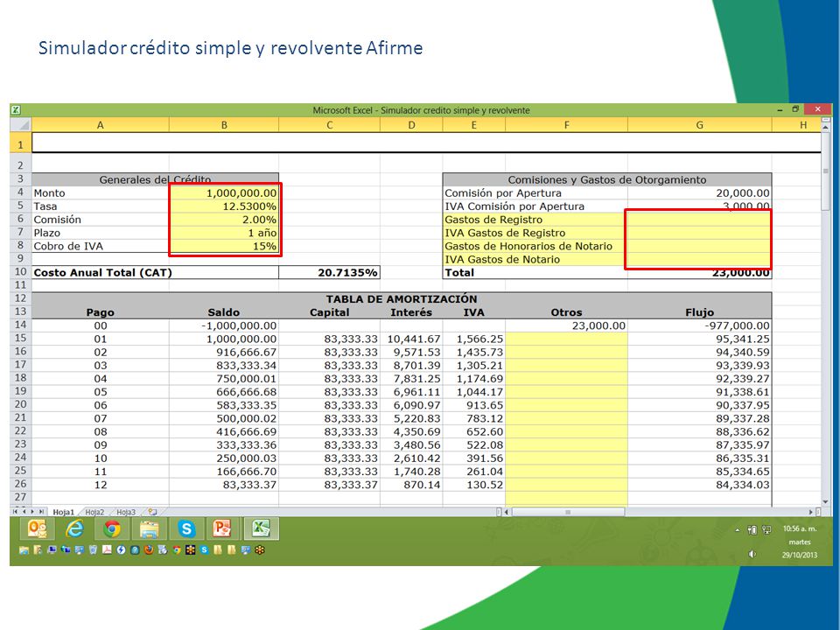Click the Excel icon in the title bar
The image size is (840, 630).
tap(16, 110)
